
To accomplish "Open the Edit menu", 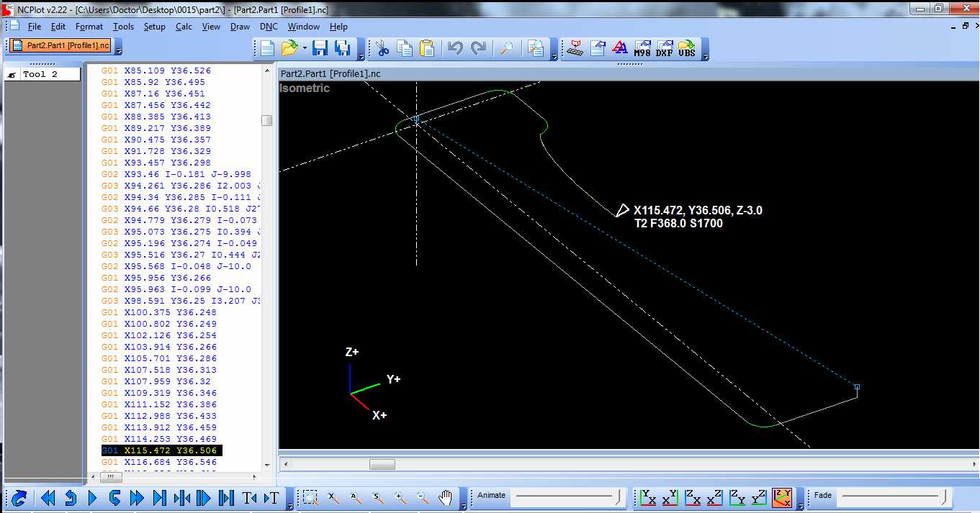I will pyautogui.click(x=58, y=27).
